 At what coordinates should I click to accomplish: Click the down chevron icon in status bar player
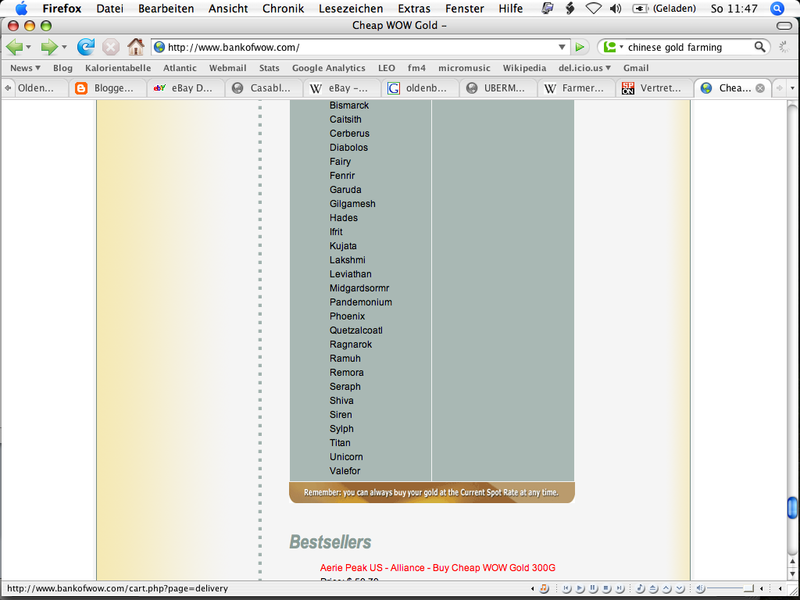680,588
